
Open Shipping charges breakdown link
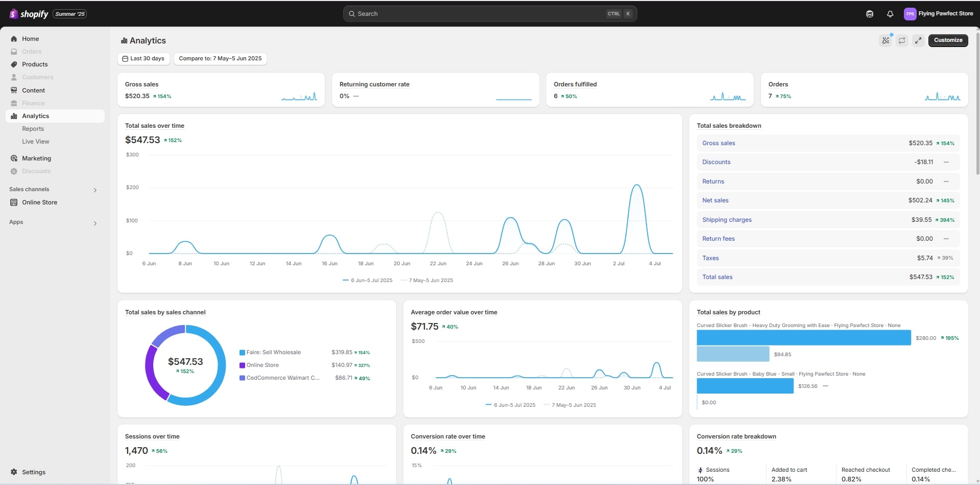(727, 220)
